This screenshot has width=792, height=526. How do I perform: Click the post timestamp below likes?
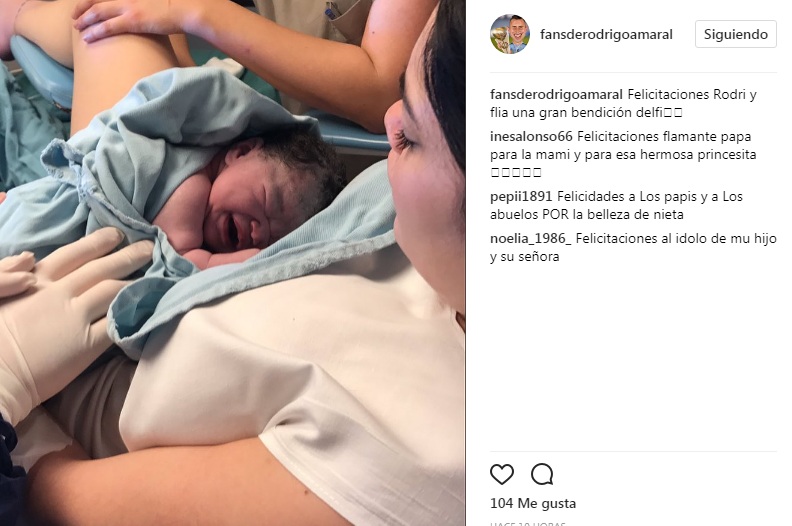527,523
